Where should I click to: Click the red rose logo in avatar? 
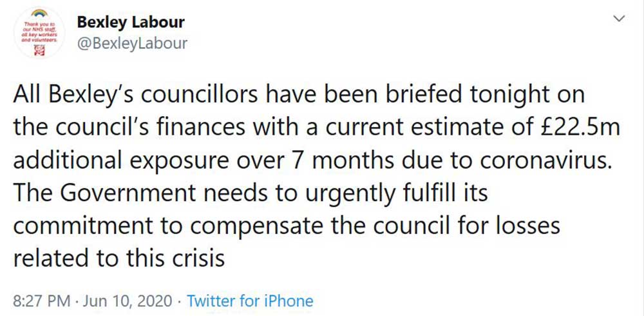(x=41, y=51)
